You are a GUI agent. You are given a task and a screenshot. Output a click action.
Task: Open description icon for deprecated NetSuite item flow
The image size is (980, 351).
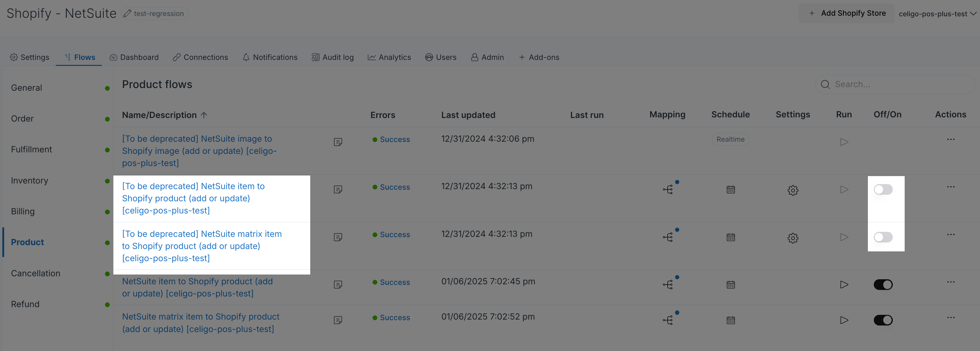[338, 189]
